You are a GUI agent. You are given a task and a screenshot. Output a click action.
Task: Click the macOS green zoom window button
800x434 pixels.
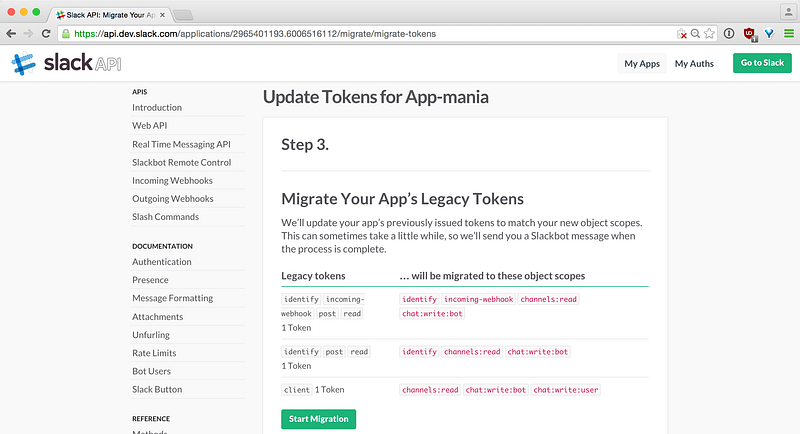tap(36, 12)
